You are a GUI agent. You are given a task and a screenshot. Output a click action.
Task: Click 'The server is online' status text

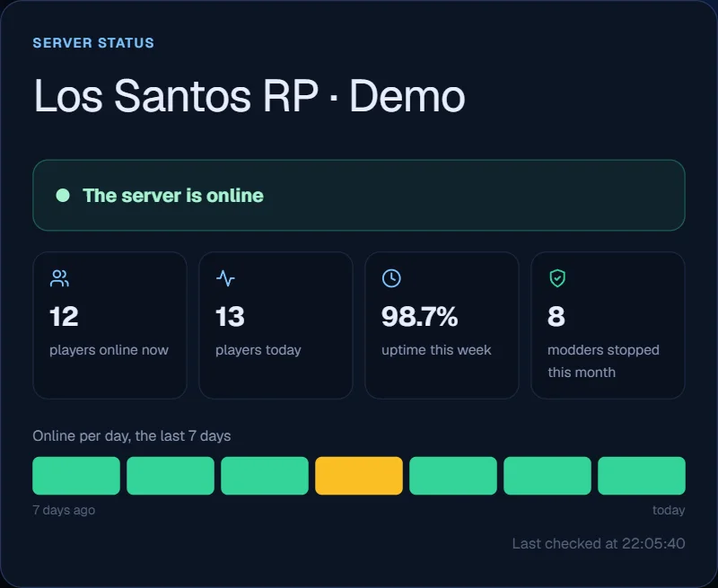click(173, 196)
